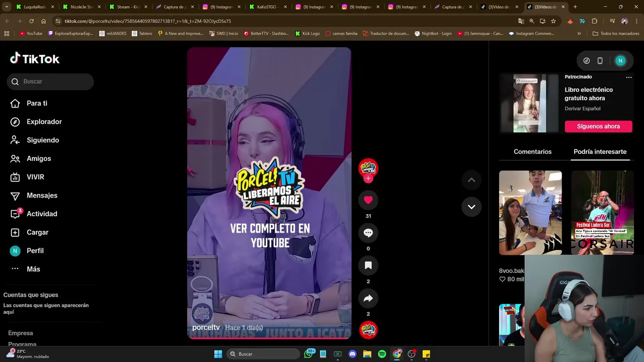
Task: Open the sponsored ad thumbnail
Action: click(x=529, y=104)
